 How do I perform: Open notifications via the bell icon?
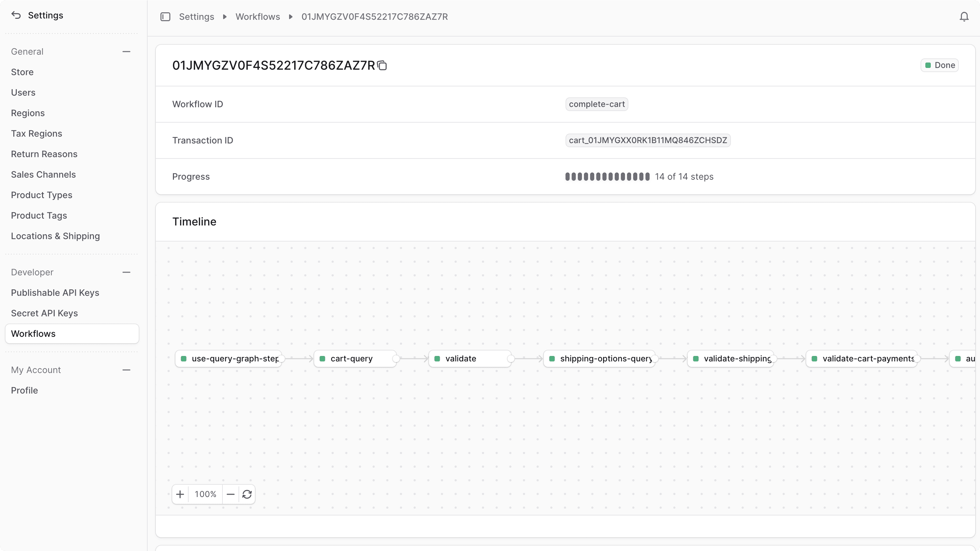click(x=964, y=16)
